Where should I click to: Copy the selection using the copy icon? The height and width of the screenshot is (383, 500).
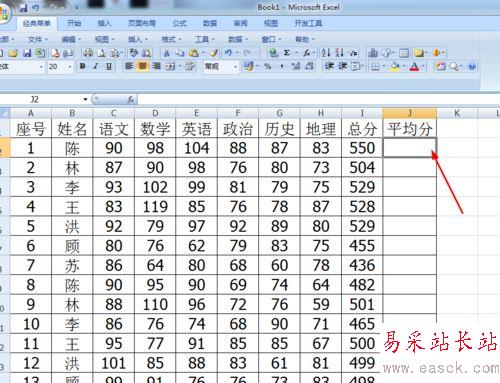click(x=180, y=53)
